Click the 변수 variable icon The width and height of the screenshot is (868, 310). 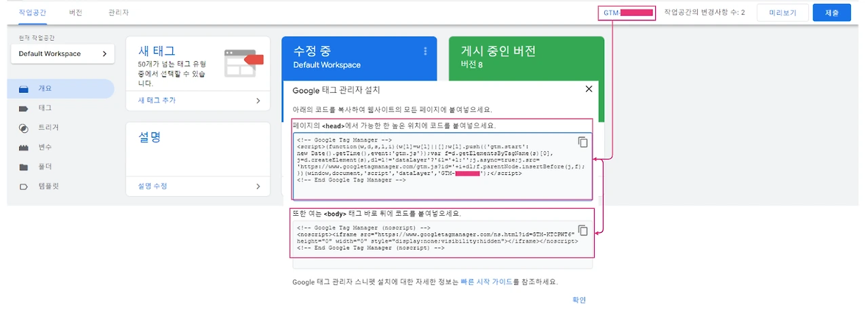(24, 147)
